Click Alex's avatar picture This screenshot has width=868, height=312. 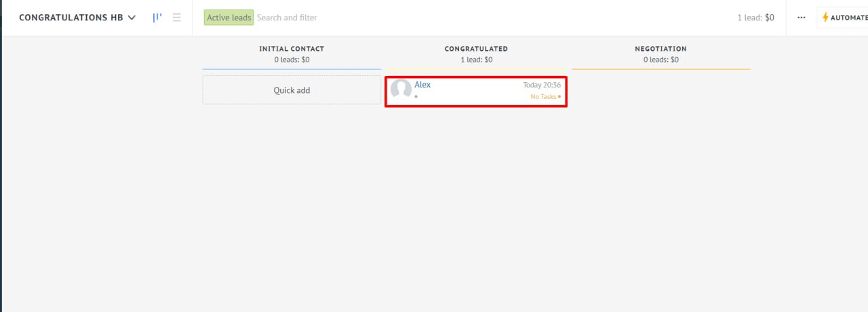401,90
